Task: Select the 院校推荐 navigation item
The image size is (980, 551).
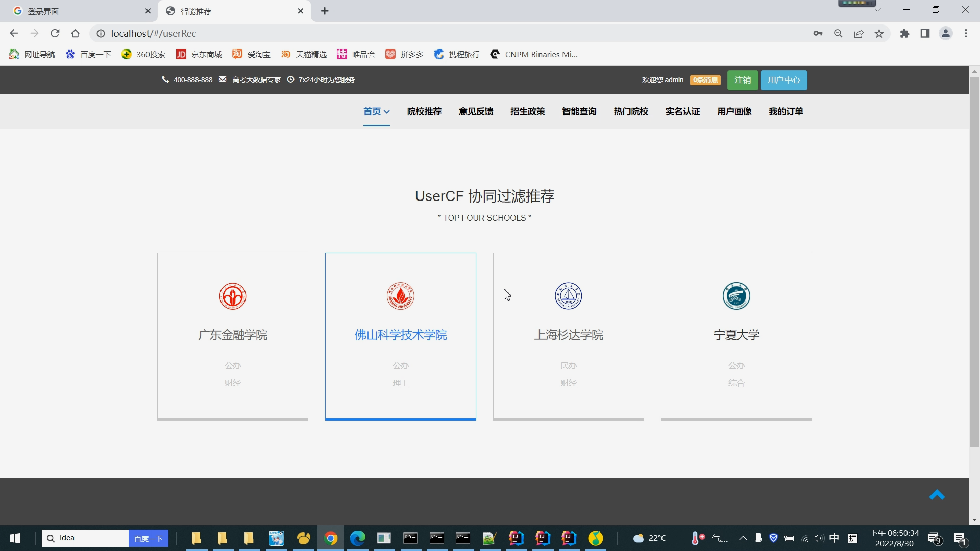Action: [424, 111]
